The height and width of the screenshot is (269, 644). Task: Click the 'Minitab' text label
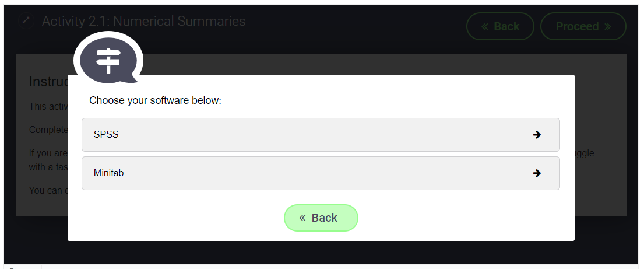108,173
